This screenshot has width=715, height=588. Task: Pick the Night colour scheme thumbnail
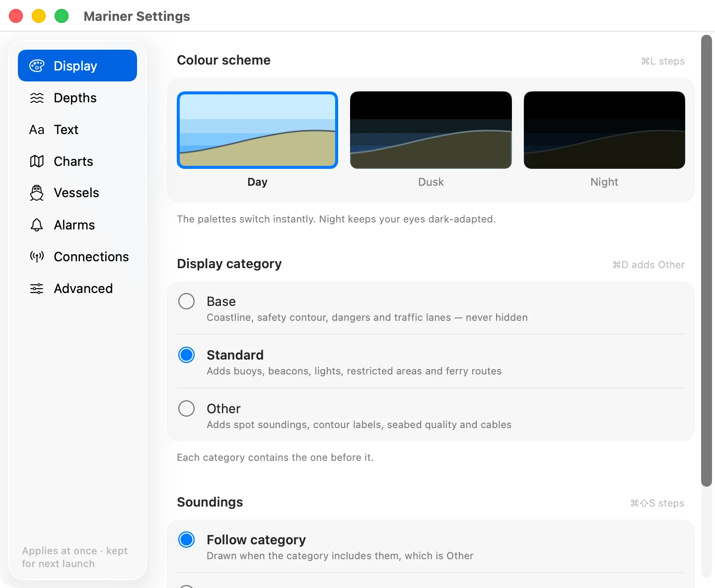(x=604, y=130)
